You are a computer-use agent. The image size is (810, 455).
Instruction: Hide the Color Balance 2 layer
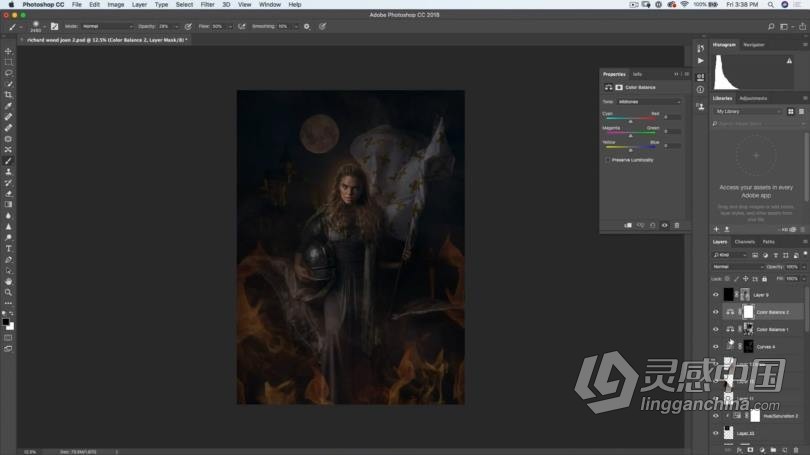[716, 312]
